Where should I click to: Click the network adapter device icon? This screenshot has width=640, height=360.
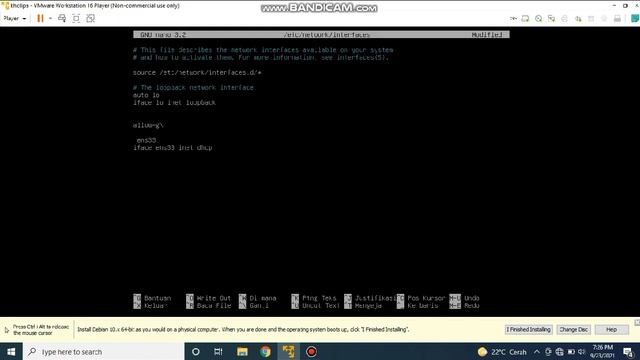(x=551, y=18)
